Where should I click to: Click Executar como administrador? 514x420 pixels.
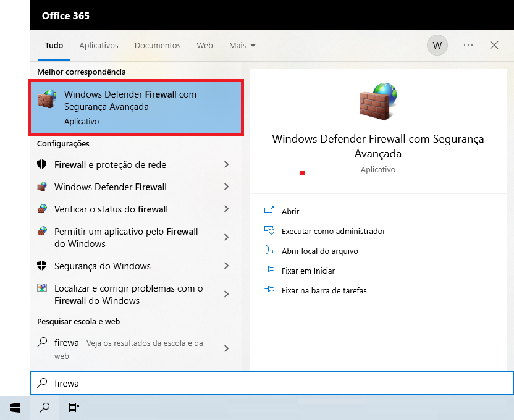click(x=333, y=231)
